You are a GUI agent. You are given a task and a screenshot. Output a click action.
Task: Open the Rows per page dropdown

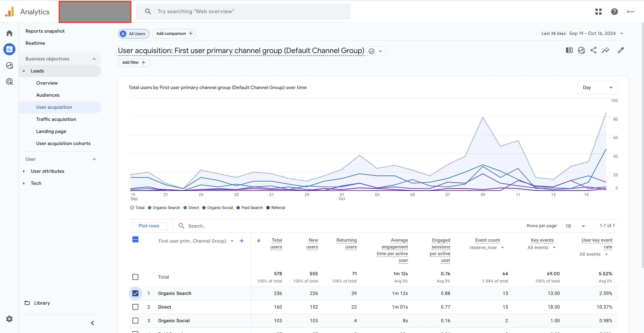(575, 226)
